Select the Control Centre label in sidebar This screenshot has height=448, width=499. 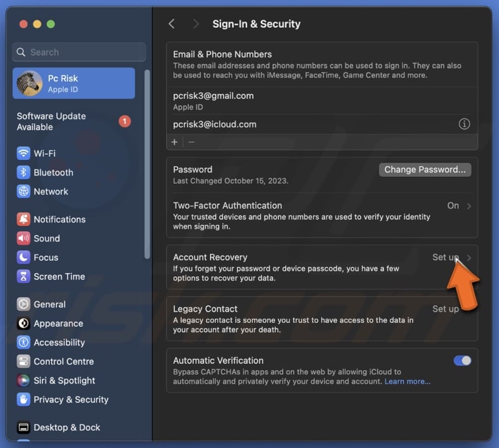(x=64, y=361)
